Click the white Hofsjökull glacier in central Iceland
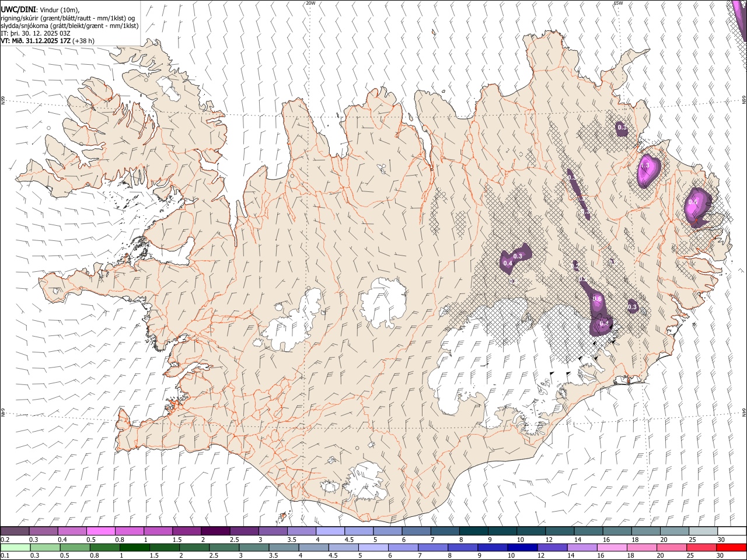The width and height of the screenshot is (747, 560). 383,302
